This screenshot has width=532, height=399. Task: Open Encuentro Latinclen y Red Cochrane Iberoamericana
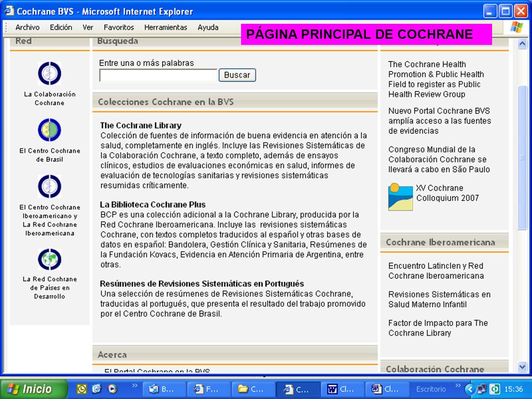[436, 271]
